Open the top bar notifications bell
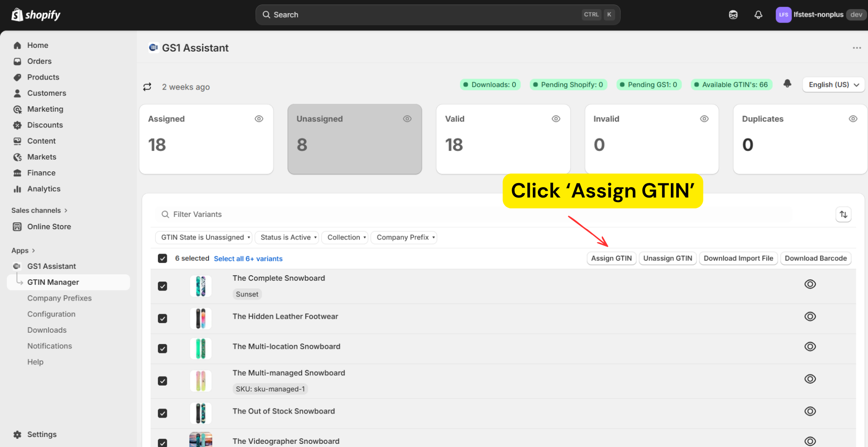 (x=759, y=15)
